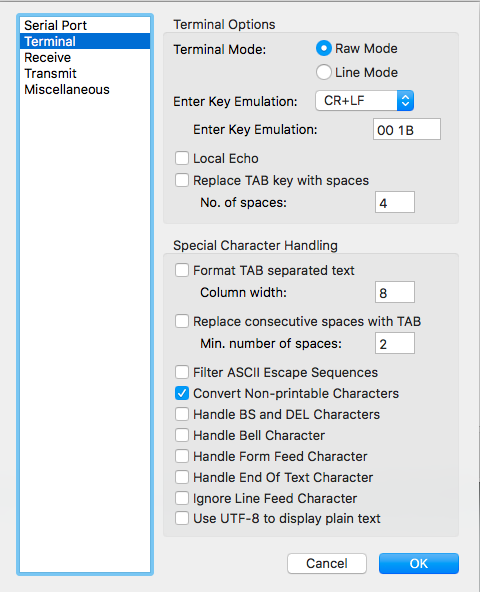Click the 00 1B custom emulation field
The height and width of the screenshot is (592, 480).
click(x=407, y=130)
